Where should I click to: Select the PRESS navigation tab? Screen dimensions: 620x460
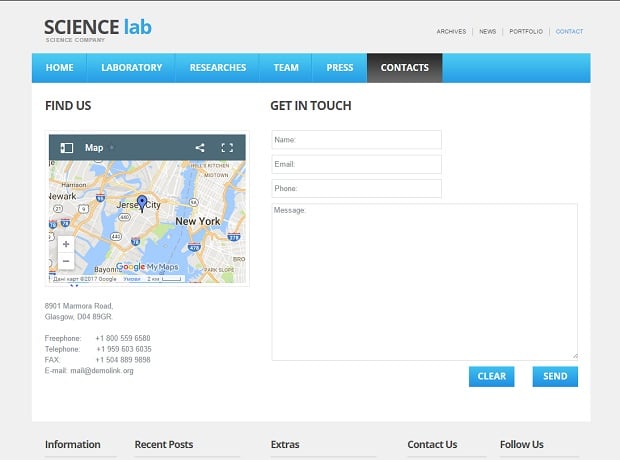pos(339,68)
